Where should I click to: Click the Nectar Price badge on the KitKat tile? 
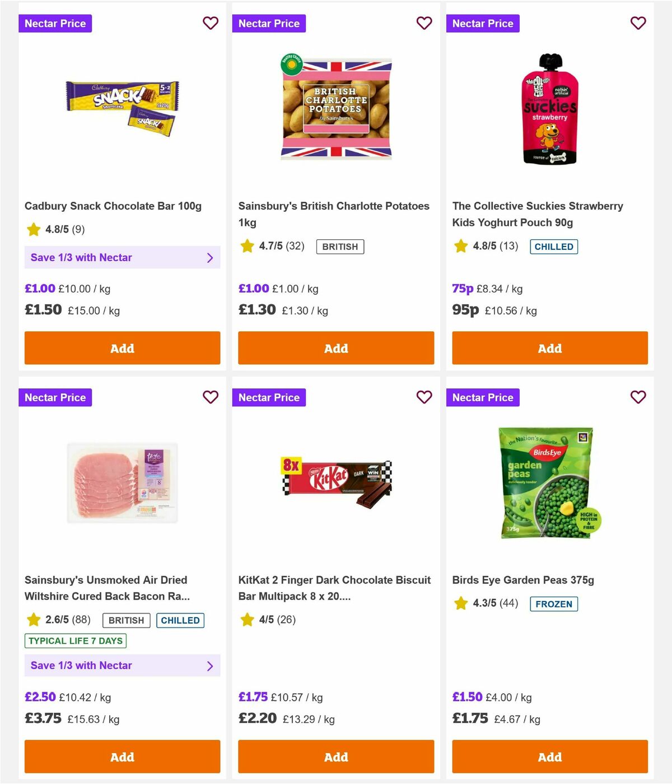click(x=269, y=397)
